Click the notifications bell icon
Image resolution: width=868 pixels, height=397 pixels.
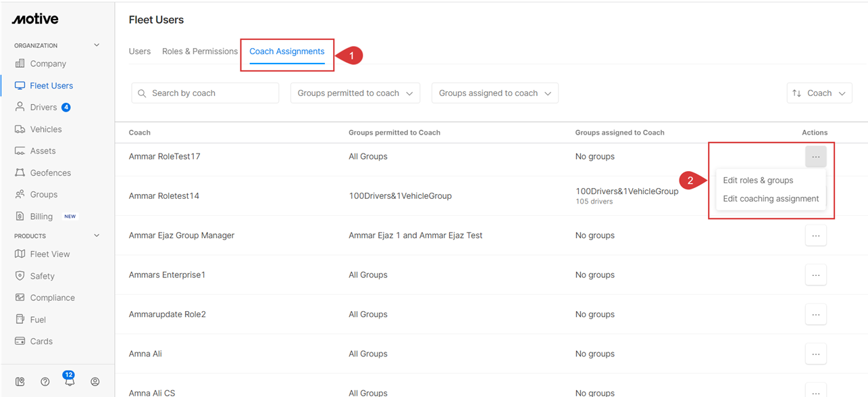pyautogui.click(x=70, y=381)
